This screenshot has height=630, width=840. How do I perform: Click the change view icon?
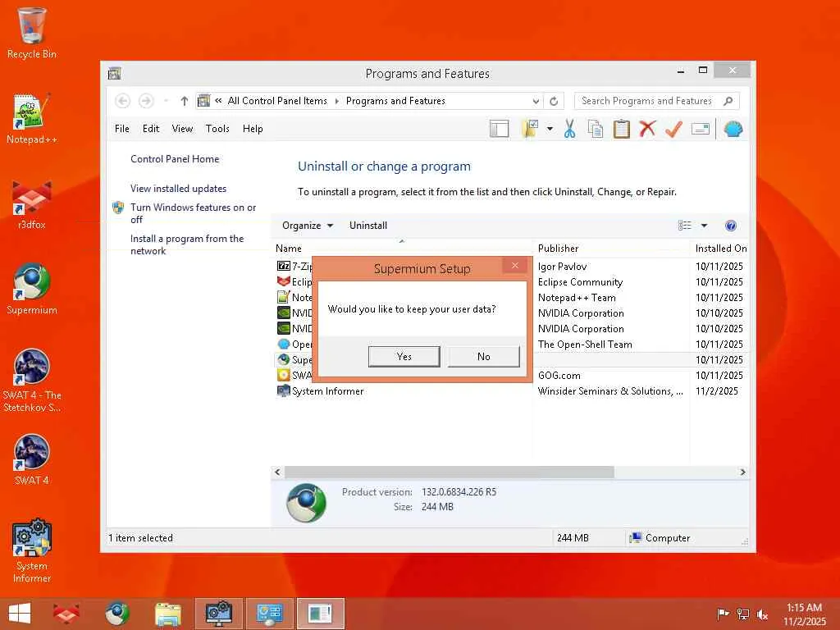click(x=685, y=226)
